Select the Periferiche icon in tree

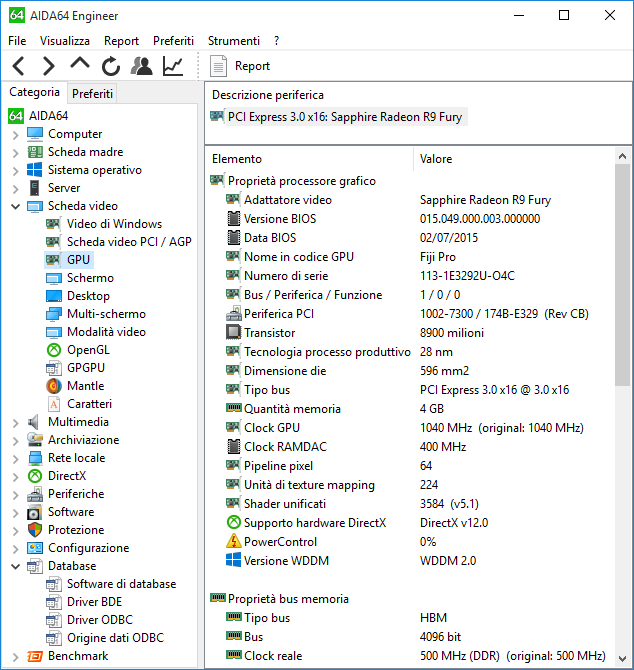(35, 494)
